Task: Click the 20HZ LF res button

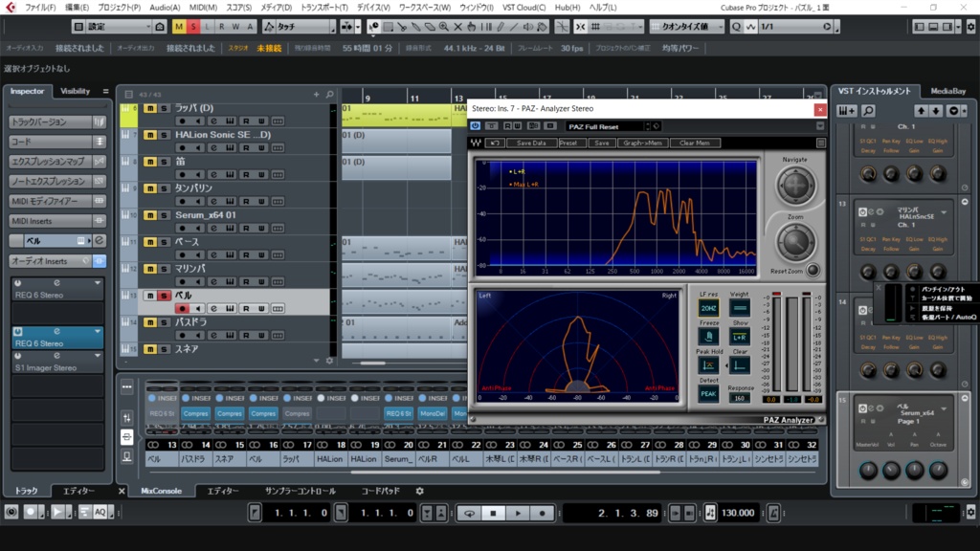Action: (708, 308)
